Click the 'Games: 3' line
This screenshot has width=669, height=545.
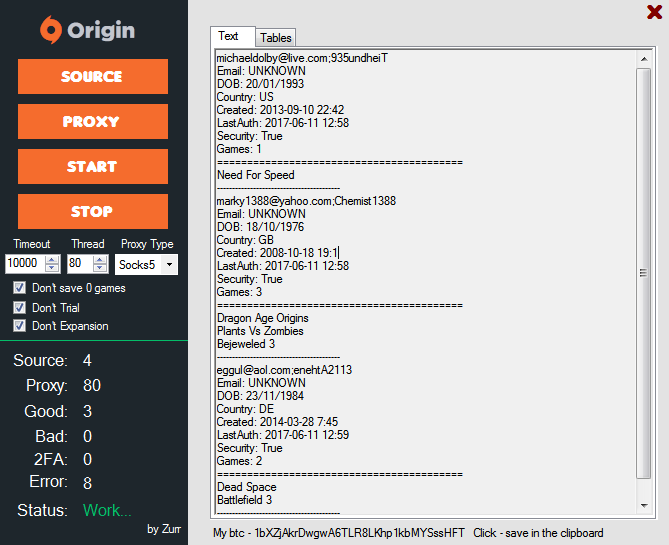click(x=239, y=292)
